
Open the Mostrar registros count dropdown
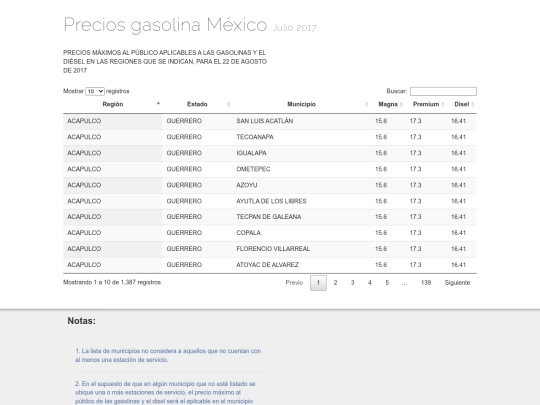pos(95,91)
